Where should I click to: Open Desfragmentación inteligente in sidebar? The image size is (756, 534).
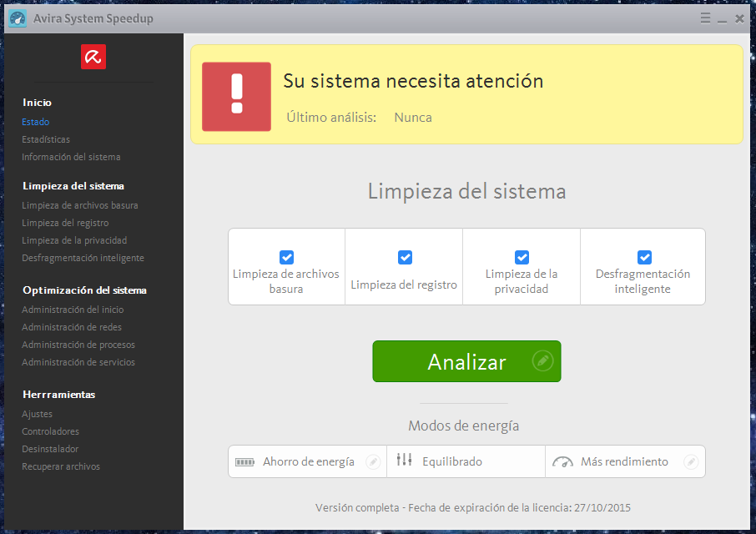click(x=83, y=258)
